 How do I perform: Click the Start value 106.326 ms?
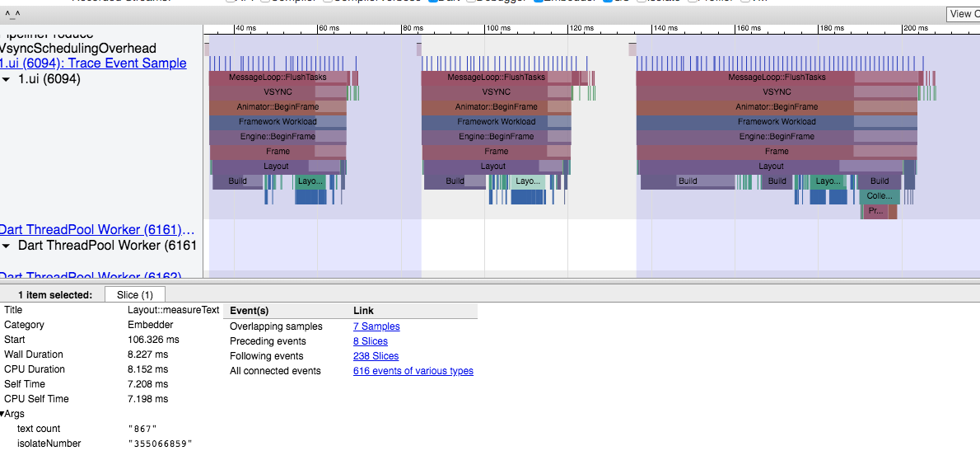coord(153,339)
